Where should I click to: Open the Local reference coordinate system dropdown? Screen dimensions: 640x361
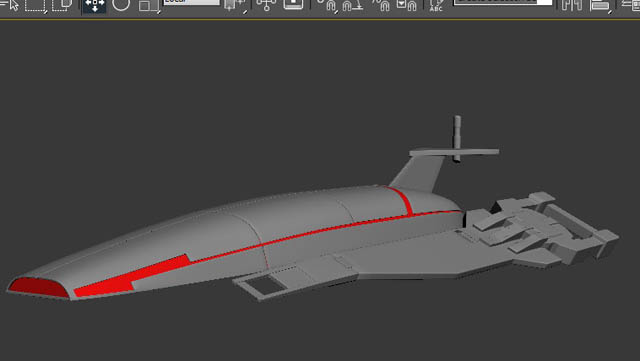click(x=191, y=2)
